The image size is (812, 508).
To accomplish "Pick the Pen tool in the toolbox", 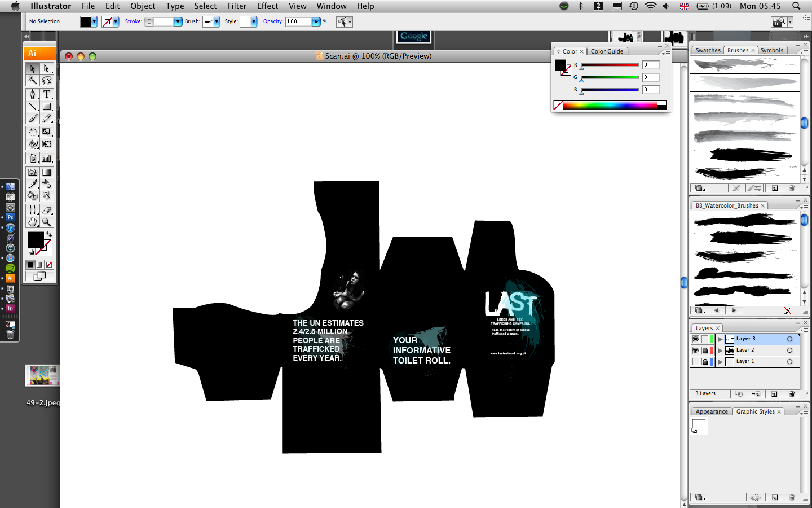I will pyautogui.click(x=33, y=94).
